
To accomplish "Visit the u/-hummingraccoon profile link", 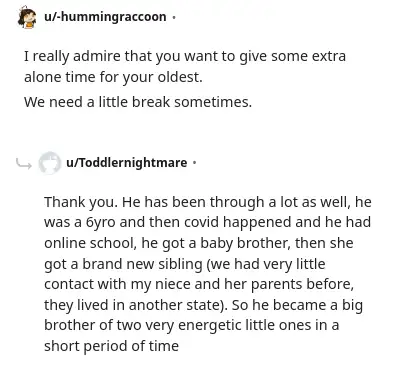I will pyautogui.click(x=105, y=17).
